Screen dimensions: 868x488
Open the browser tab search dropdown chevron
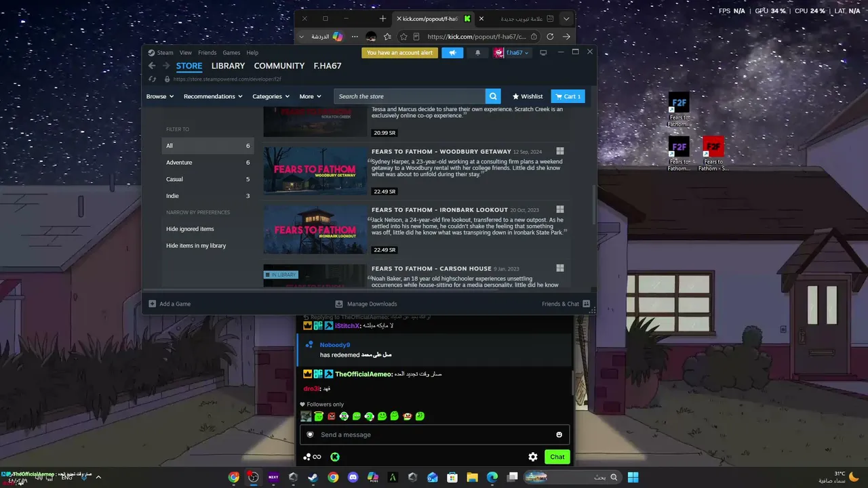pyautogui.click(x=566, y=18)
